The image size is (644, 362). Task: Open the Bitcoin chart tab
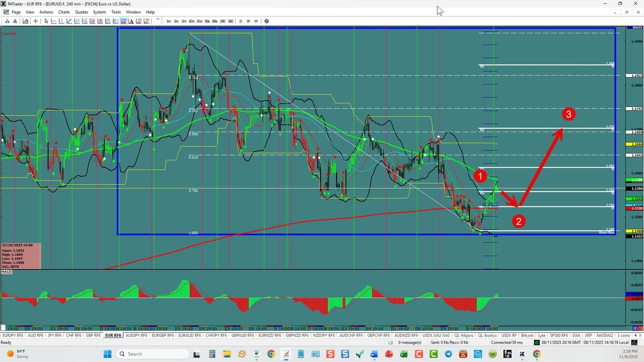(527, 335)
